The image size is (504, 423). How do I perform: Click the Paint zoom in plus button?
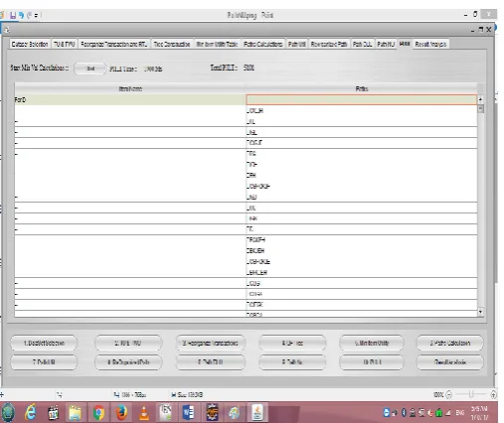click(493, 394)
